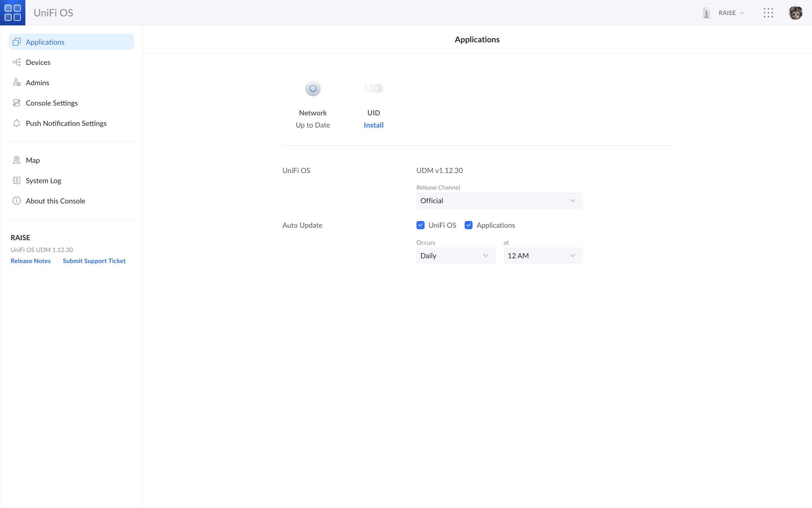Click the UID application icon

(x=374, y=88)
